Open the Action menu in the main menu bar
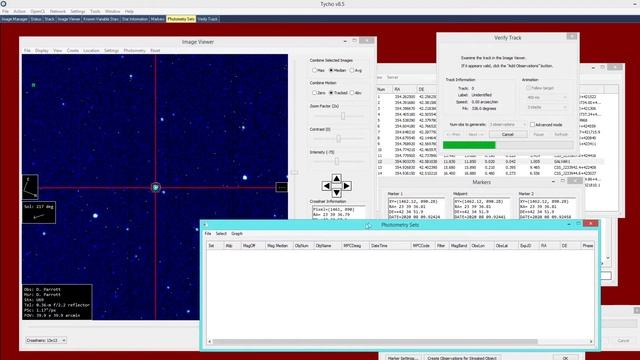640x360 pixels. click(19, 11)
